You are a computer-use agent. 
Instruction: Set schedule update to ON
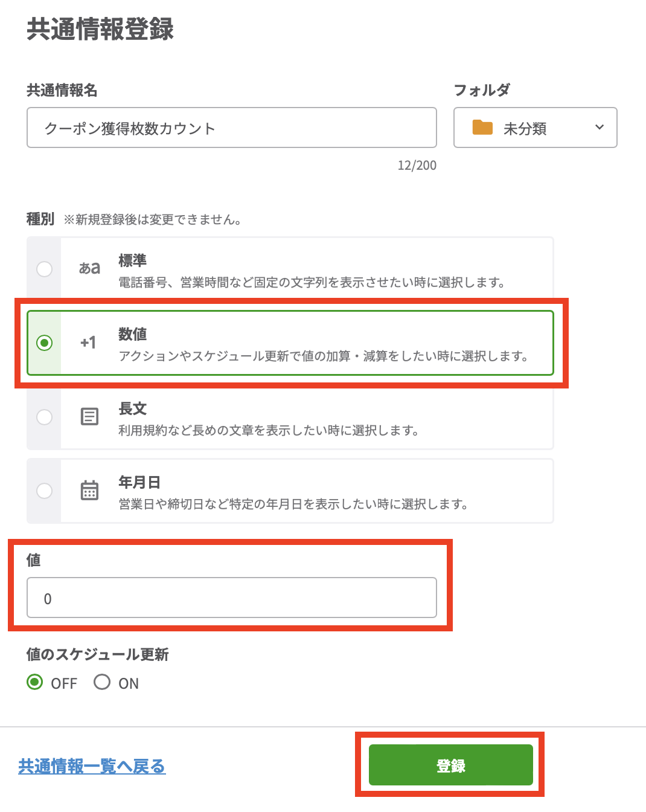102,682
